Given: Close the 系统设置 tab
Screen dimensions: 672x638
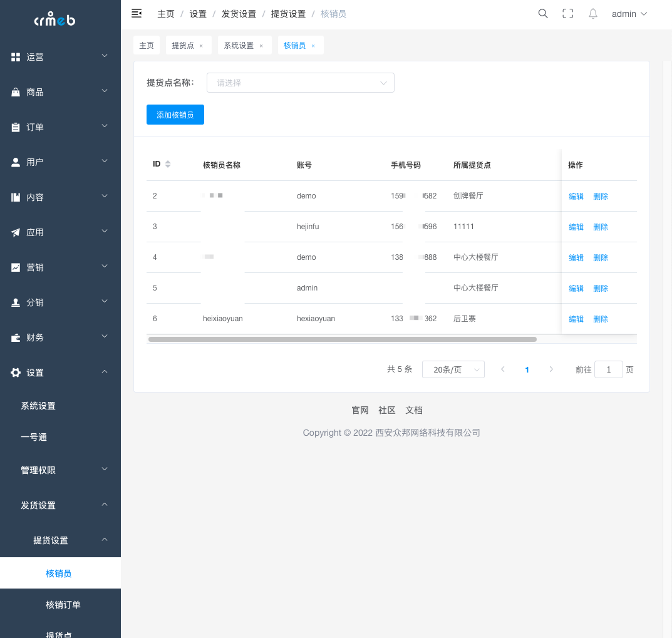Looking at the screenshot, I should click(261, 46).
